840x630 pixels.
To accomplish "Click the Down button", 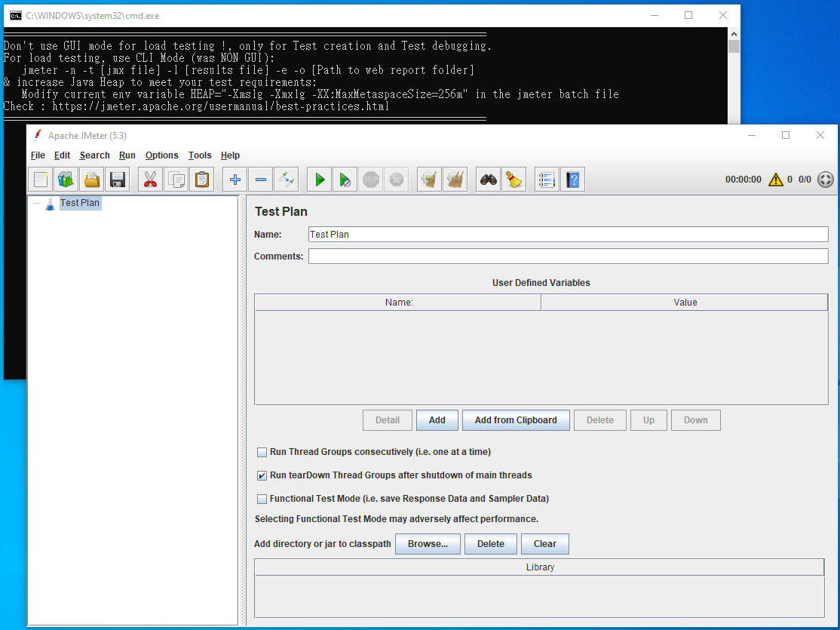I will tap(696, 420).
